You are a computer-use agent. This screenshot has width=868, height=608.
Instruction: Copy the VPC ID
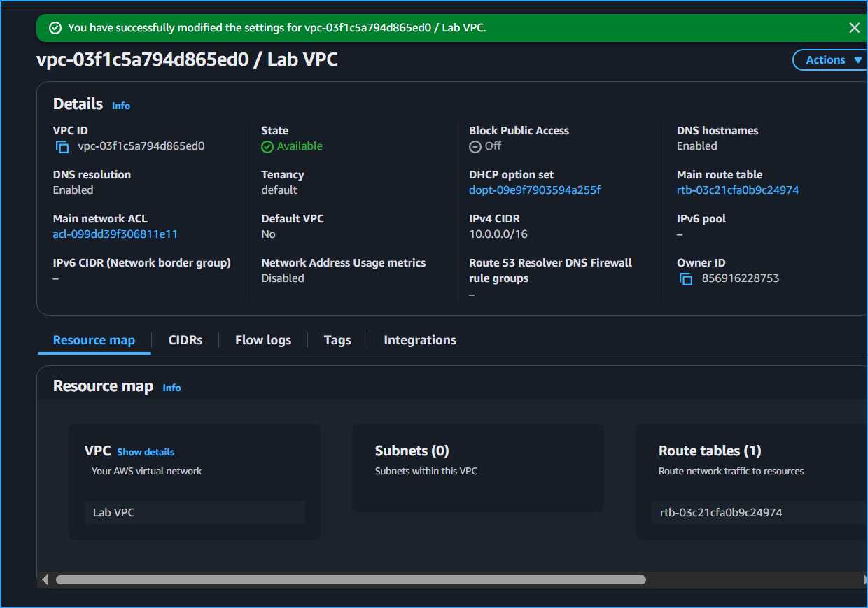(62, 146)
